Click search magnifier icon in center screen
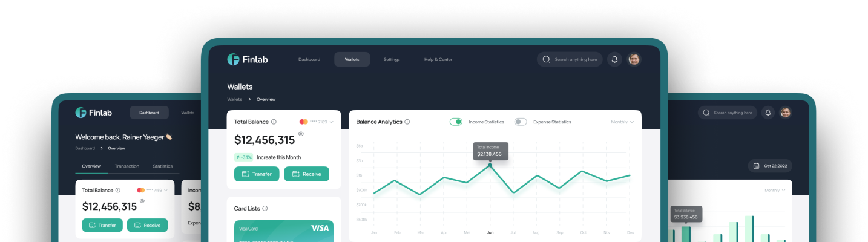Viewport: 868px width, 242px height. [546, 59]
